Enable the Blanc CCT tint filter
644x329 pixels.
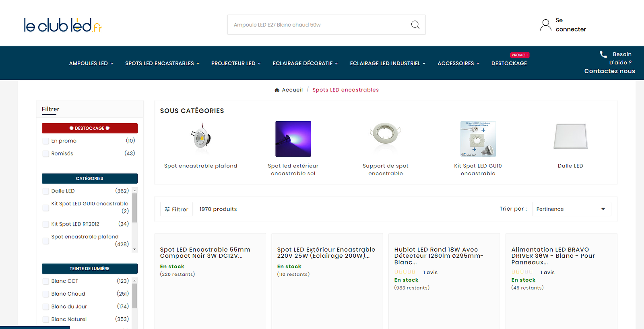pos(46,281)
